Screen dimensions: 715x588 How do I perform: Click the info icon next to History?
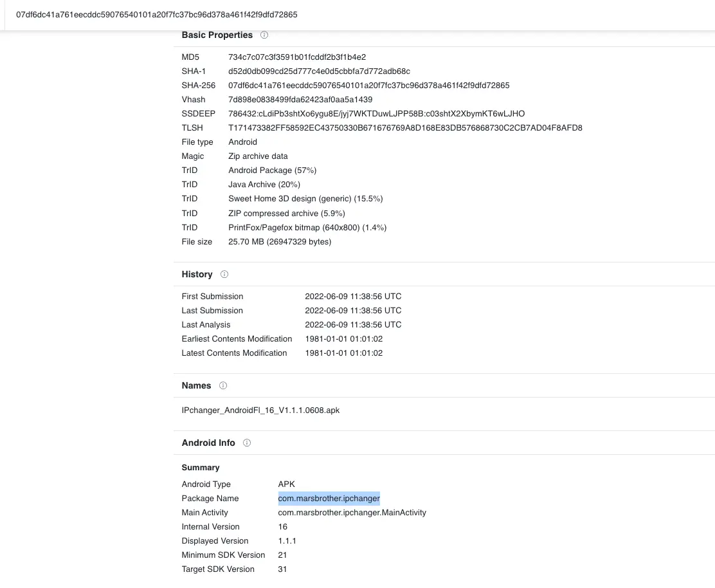224,273
